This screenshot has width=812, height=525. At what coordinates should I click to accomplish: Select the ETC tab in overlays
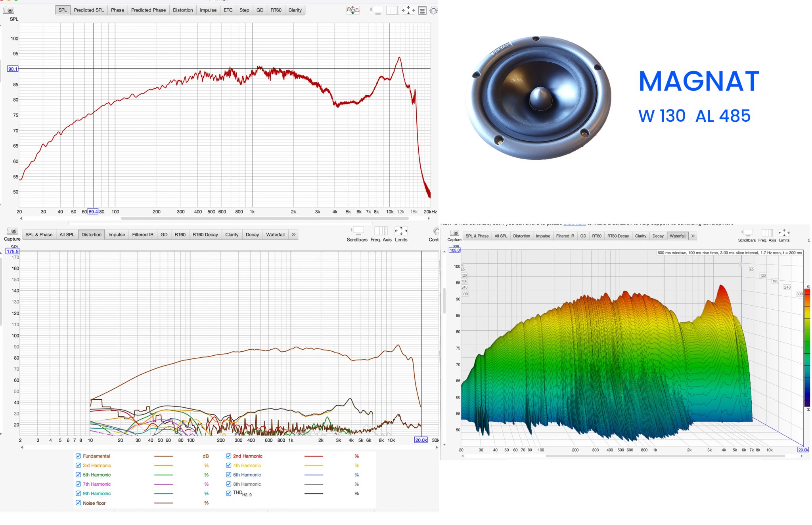coord(228,10)
